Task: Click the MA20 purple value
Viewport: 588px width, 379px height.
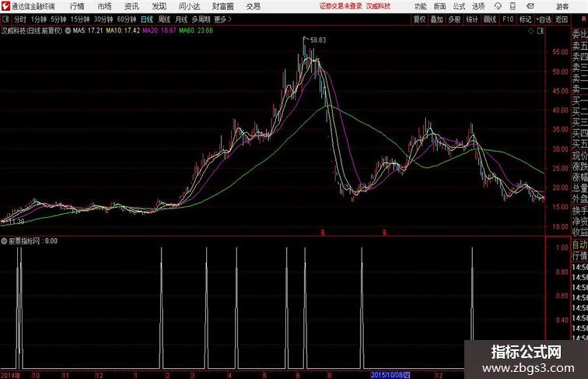Action: [x=159, y=30]
